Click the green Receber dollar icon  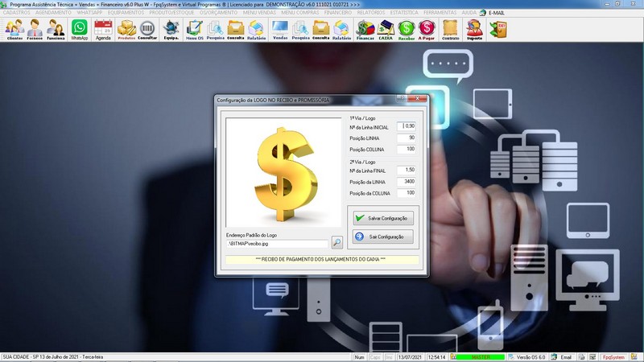pos(407,30)
